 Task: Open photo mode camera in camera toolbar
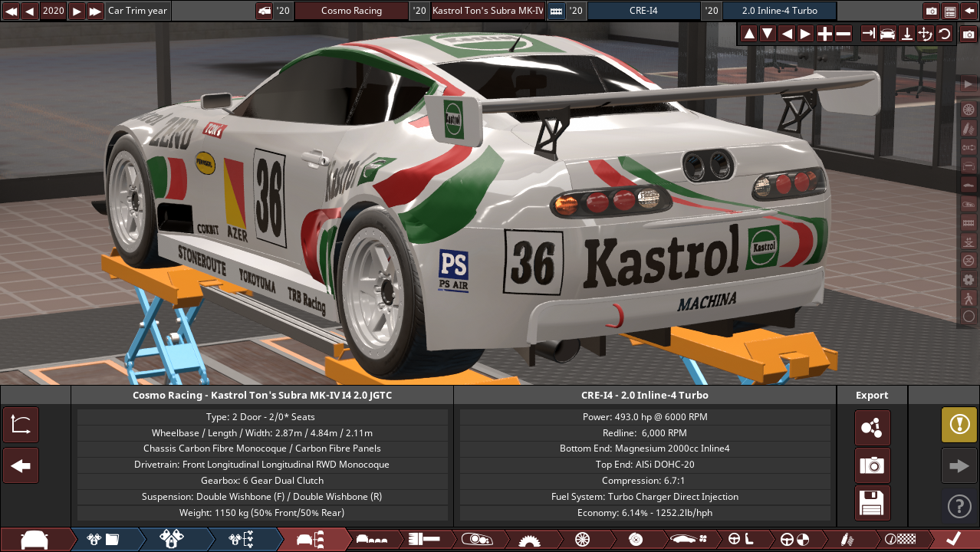(968, 34)
